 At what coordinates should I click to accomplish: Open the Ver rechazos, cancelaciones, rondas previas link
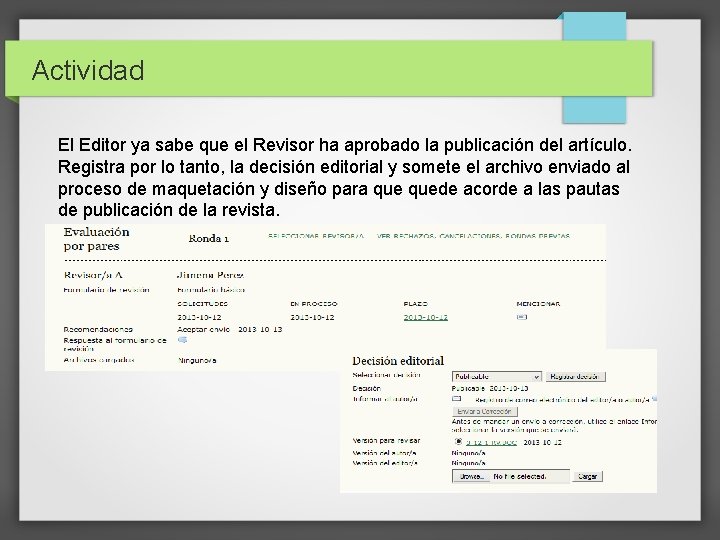473,236
